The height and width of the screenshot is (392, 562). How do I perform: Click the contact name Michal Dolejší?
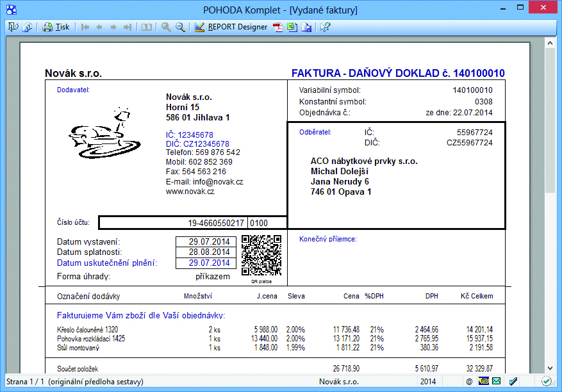[340, 171]
